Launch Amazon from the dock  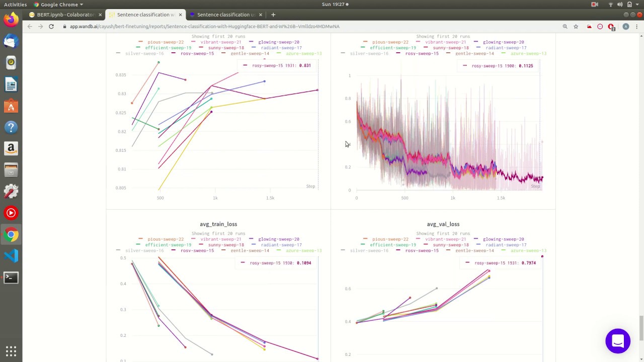point(11,149)
